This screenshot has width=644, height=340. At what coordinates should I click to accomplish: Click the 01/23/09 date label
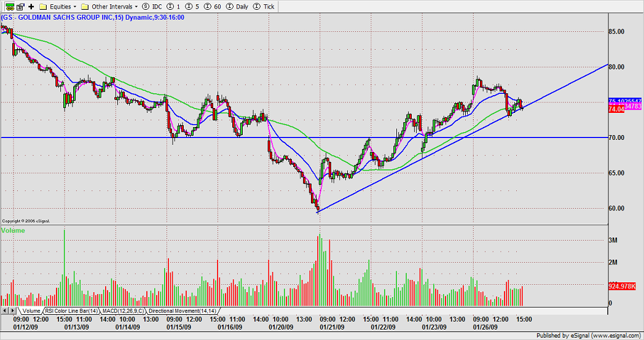[434, 327]
